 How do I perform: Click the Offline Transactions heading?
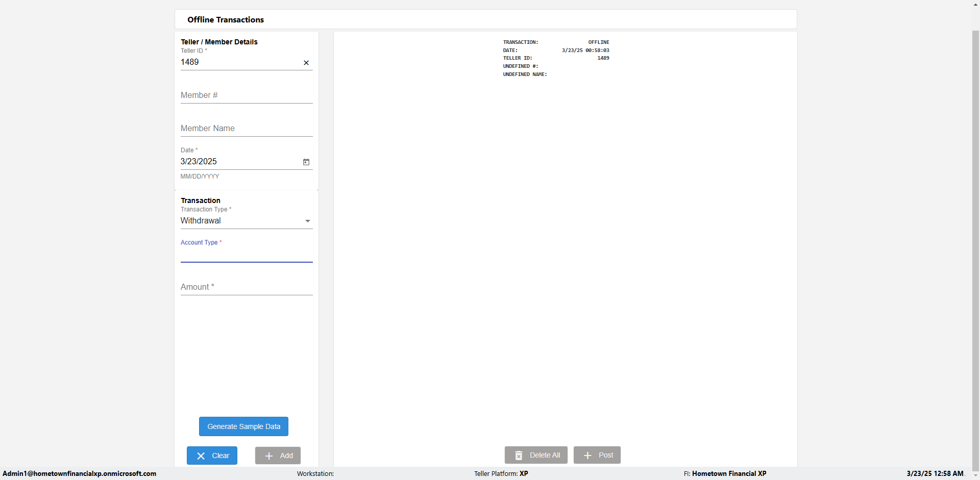click(x=226, y=19)
